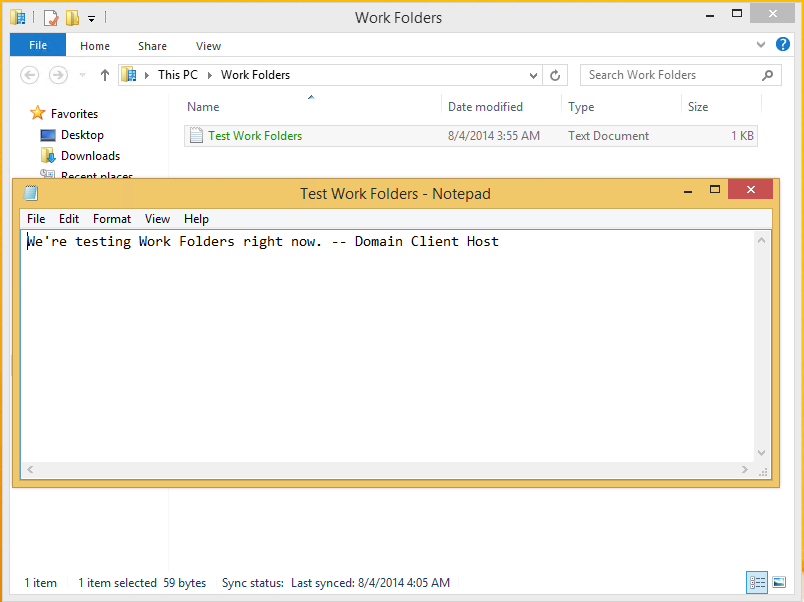The width and height of the screenshot is (804, 602).
Task: Click the Sync status Last synced text
Action: pyautogui.click(x=336, y=583)
